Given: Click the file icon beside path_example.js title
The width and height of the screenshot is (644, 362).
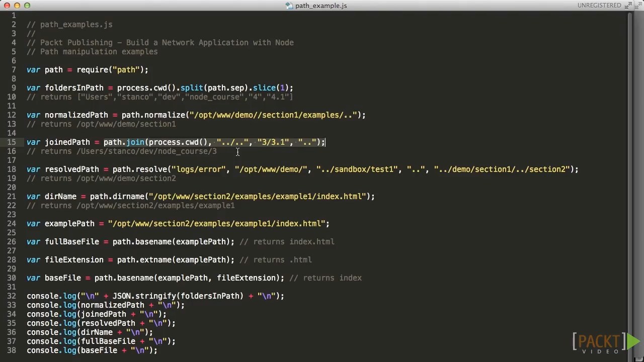Looking at the screenshot, I should coord(289,6).
